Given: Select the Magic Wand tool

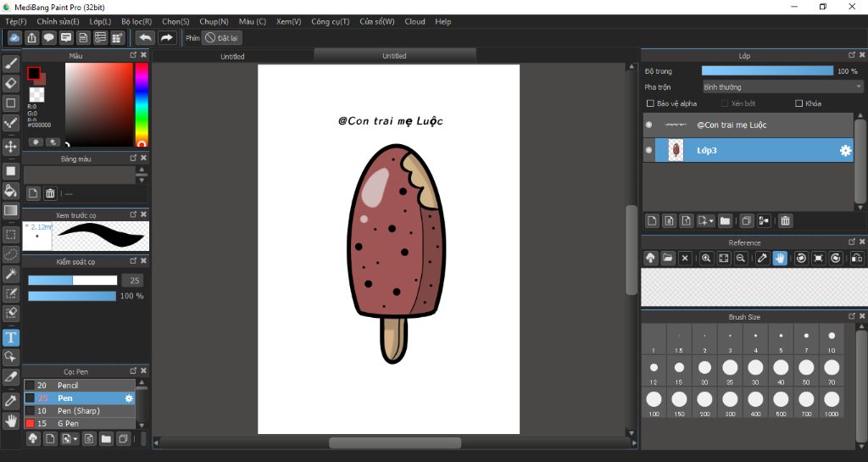Looking at the screenshot, I should 10,273.
